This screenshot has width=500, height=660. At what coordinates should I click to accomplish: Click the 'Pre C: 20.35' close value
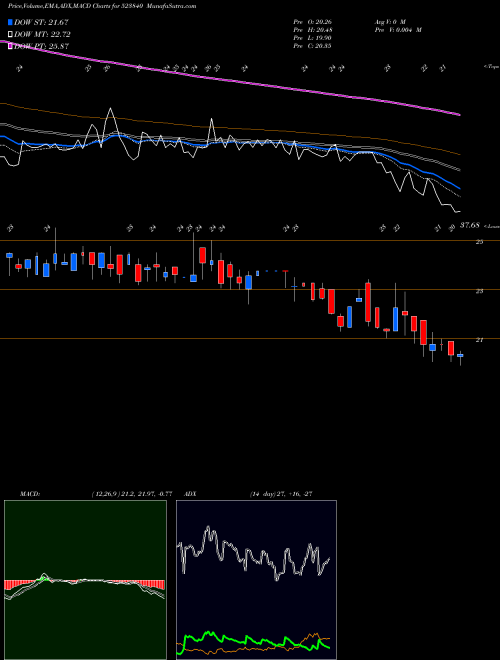click(312, 46)
